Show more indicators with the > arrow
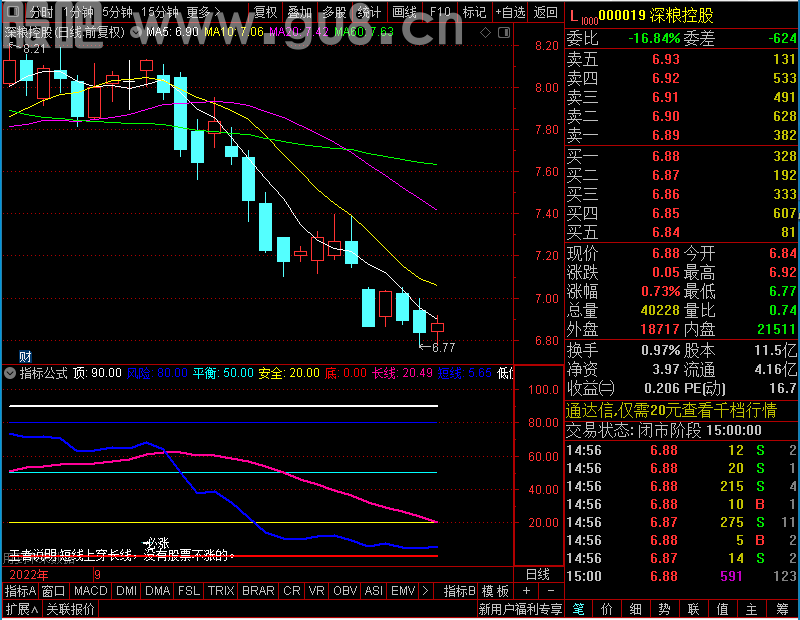 pos(426,591)
